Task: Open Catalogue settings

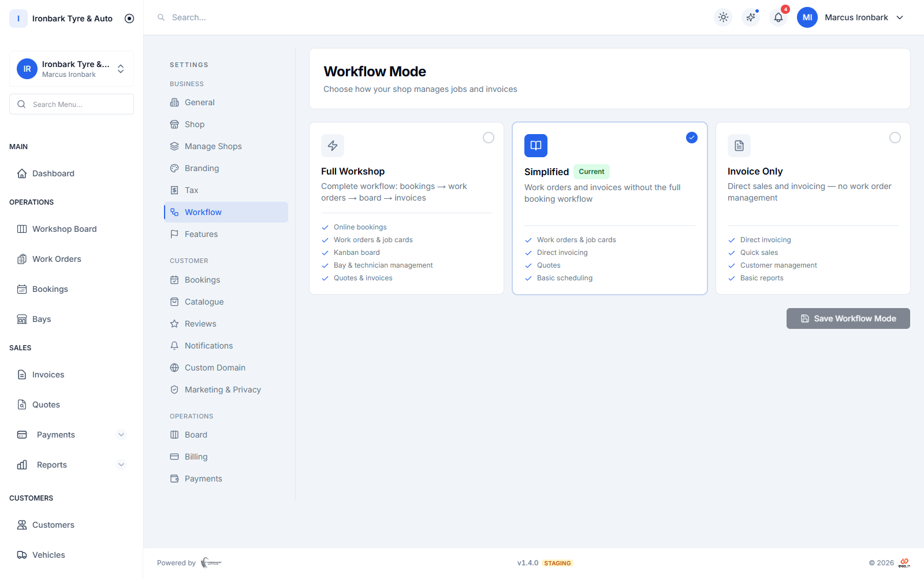Action: (x=226, y=302)
